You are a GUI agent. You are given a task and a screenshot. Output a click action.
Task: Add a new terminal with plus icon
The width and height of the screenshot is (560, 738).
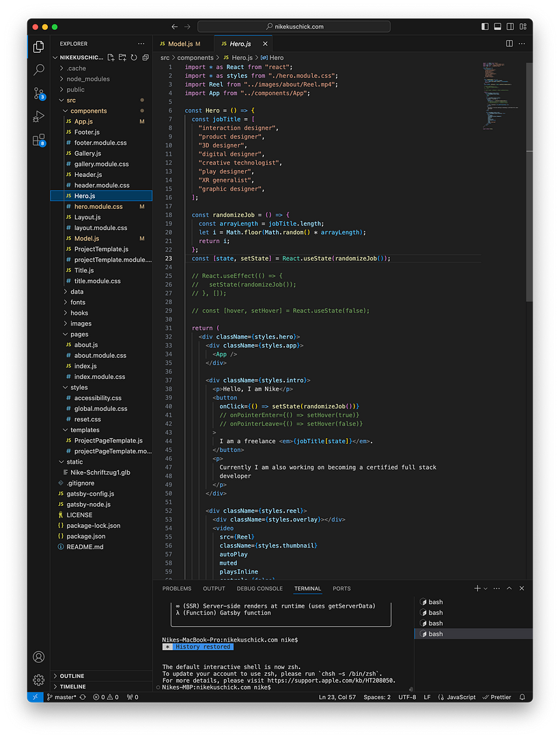click(x=477, y=588)
